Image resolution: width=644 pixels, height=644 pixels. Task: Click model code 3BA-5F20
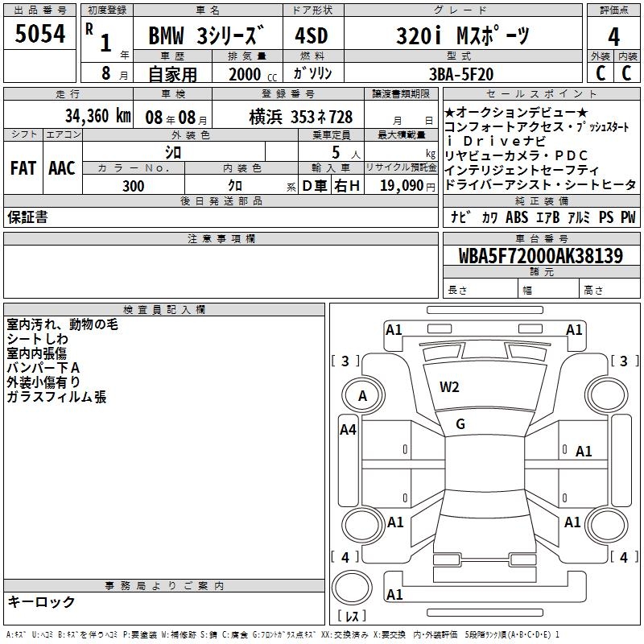point(461,74)
